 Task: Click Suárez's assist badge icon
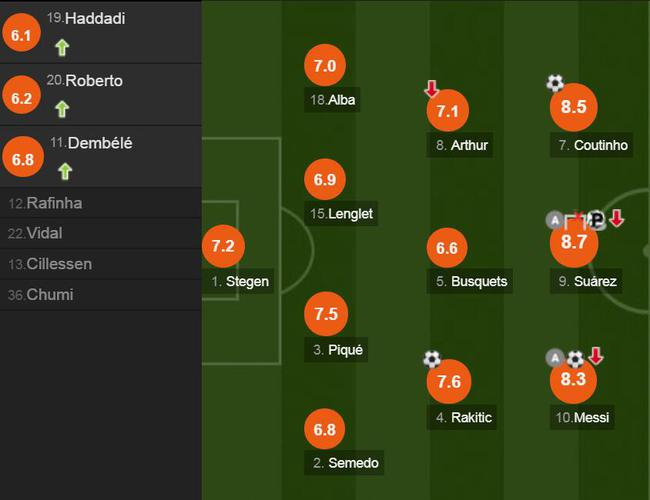[x=555, y=220]
